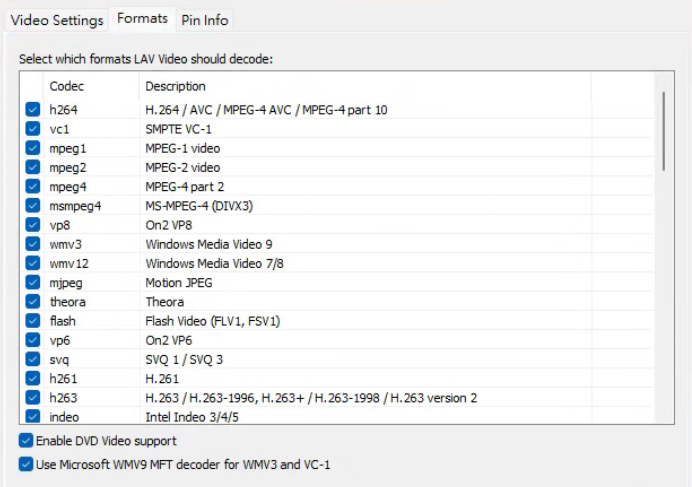The height and width of the screenshot is (487, 692).
Task: Uncheck the mjpeg Motion JPEG checkbox
Action: pyautogui.click(x=33, y=283)
